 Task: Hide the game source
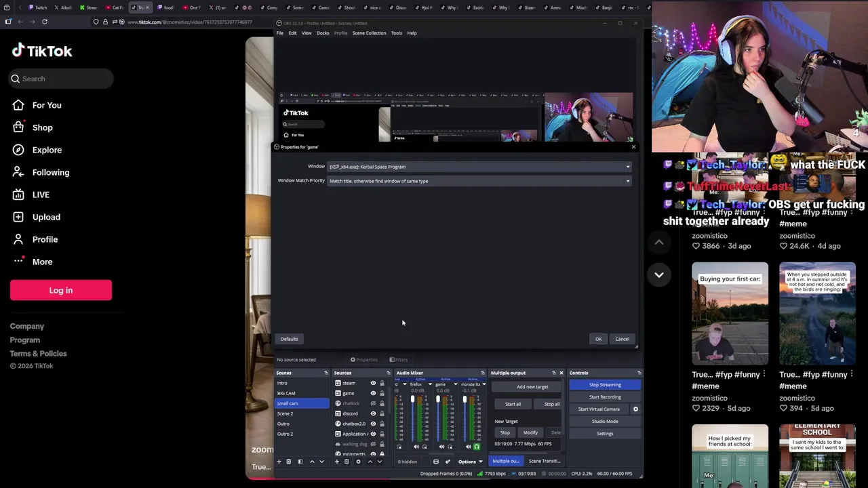(x=373, y=393)
